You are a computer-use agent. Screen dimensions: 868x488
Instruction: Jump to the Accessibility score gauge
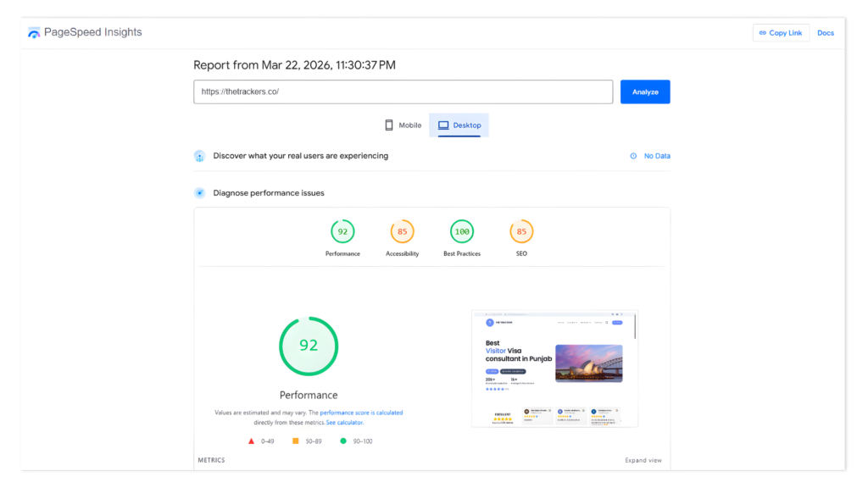click(x=402, y=231)
